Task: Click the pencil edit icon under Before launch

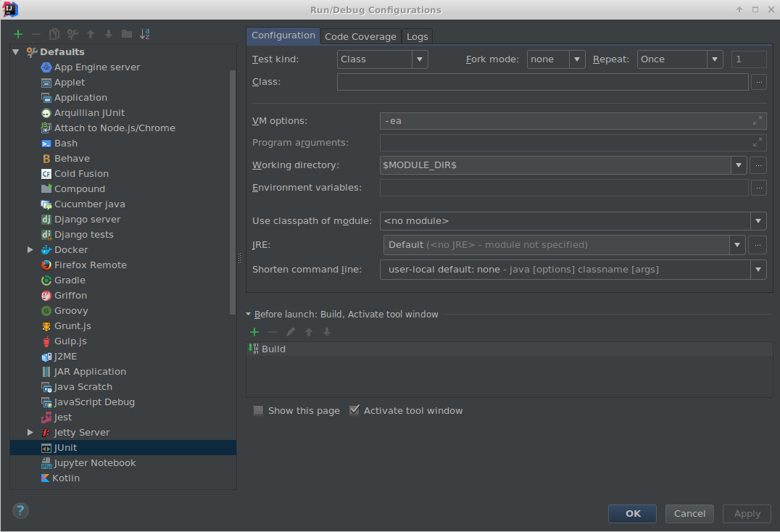Action: pyautogui.click(x=291, y=332)
